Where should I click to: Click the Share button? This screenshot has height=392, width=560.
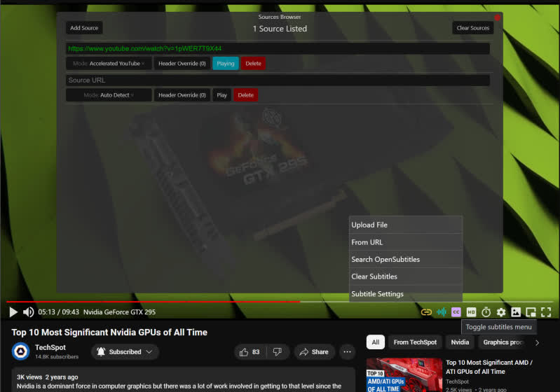tap(314, 352)
